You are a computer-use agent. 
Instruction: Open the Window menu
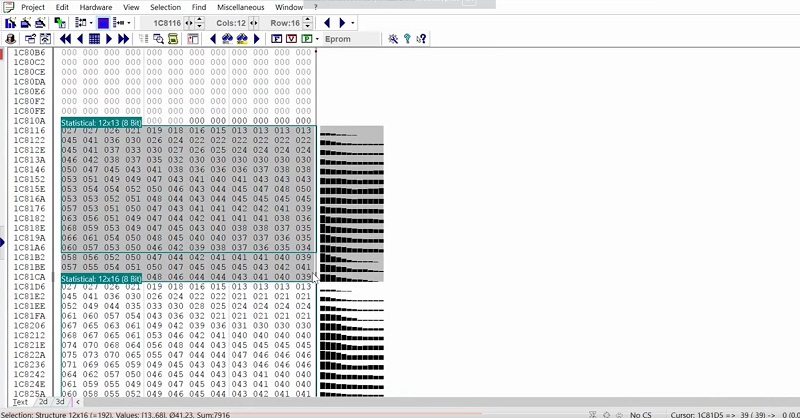click(x=289, y=7)
